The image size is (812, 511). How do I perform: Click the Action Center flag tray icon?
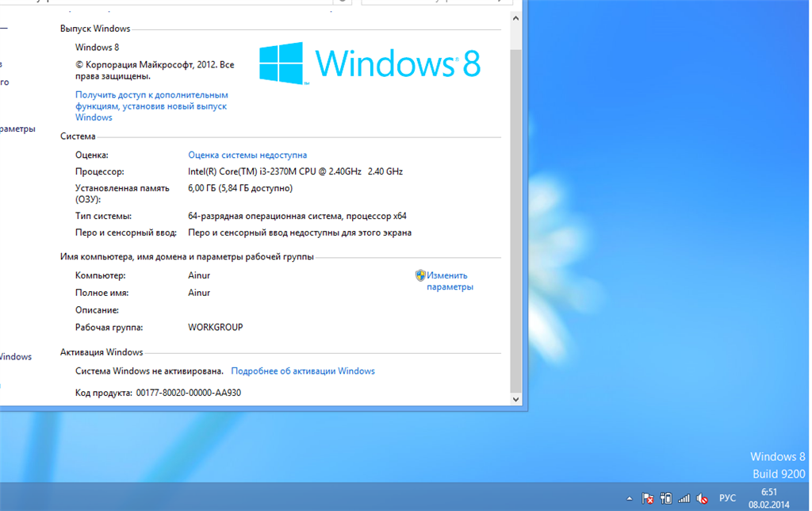(647, 498)
